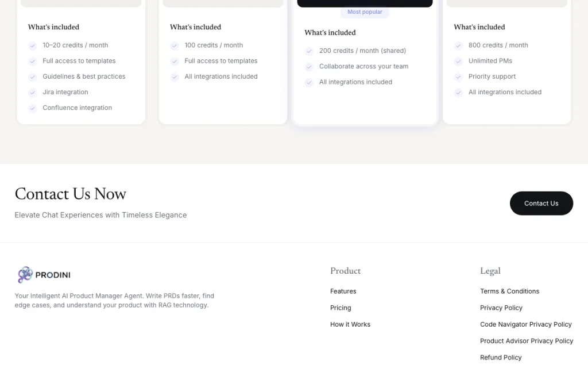Go to the Pricing footer link
Image resolution: width=588 pixels, height=368 pixels.
click(341, 308)
